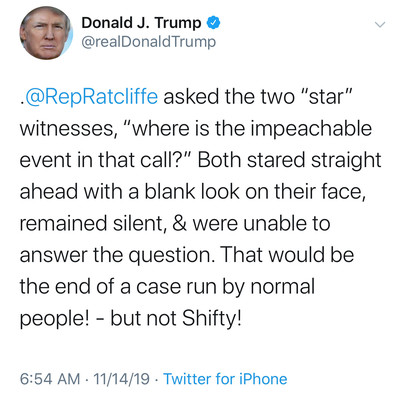This screenshot has height=395, width=404.
Task: Click the 6:54 AM timestamp
Action: [50, 379]
